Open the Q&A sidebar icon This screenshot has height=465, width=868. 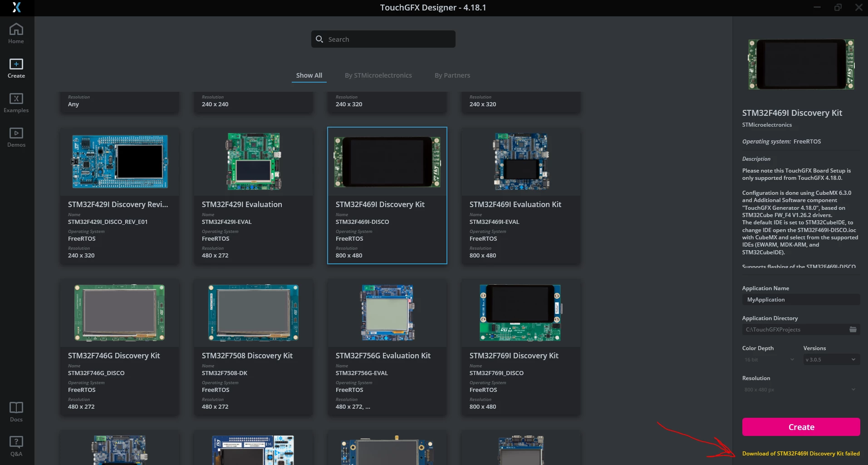(x=16, y=446)
